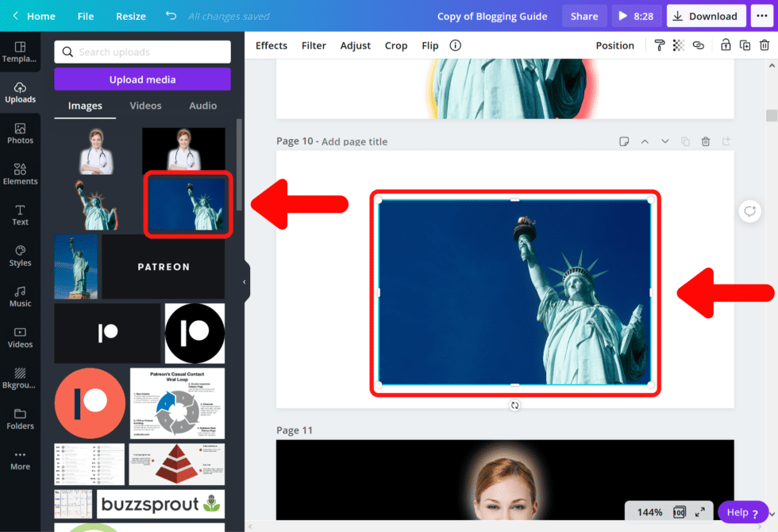Delete Page 10 with trash icon
The image size is (778, 532).
tap(706, 141)
